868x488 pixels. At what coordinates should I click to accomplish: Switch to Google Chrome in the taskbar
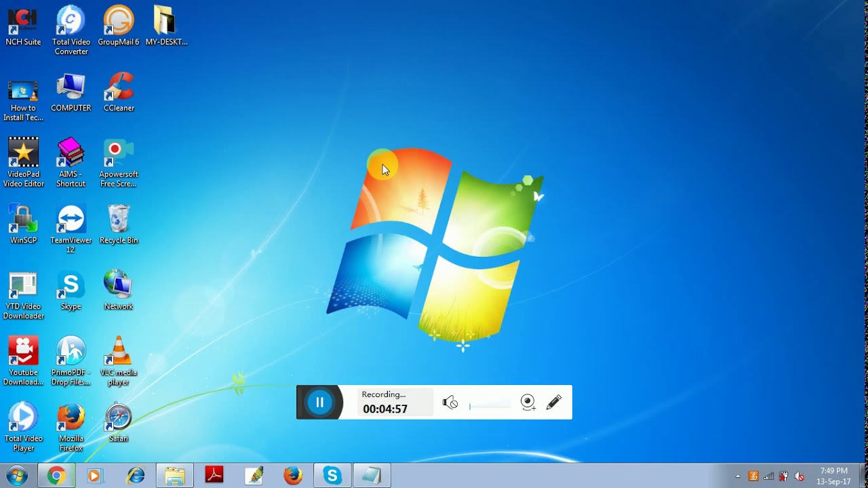56,476
